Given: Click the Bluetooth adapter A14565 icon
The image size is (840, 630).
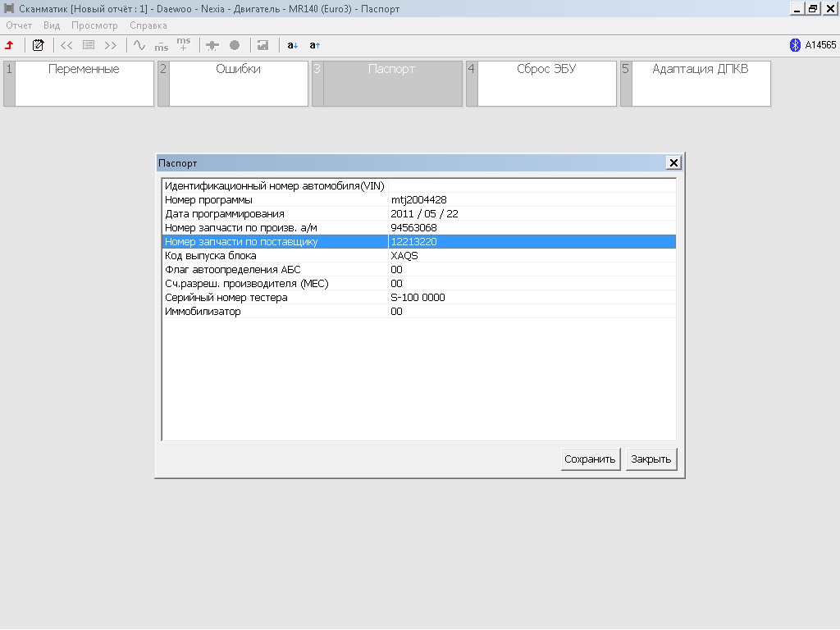Looking at the screenshot, I should coord(794,45).
